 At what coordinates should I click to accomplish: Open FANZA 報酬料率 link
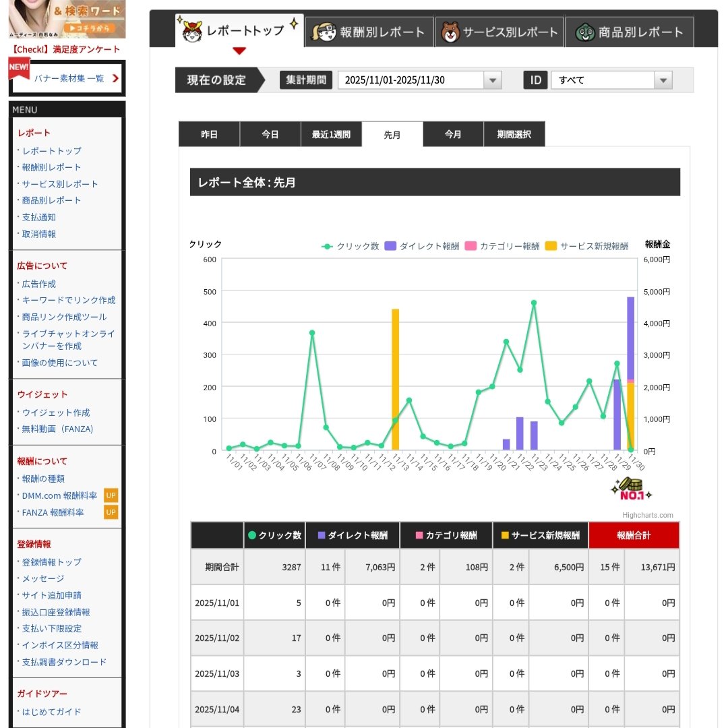(x=53, y=512)
